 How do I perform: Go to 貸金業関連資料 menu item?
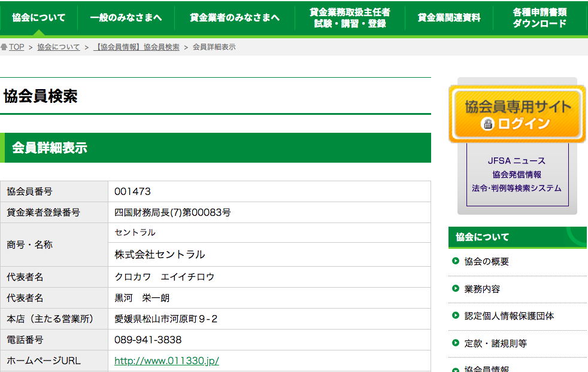[x=448, y=18]
